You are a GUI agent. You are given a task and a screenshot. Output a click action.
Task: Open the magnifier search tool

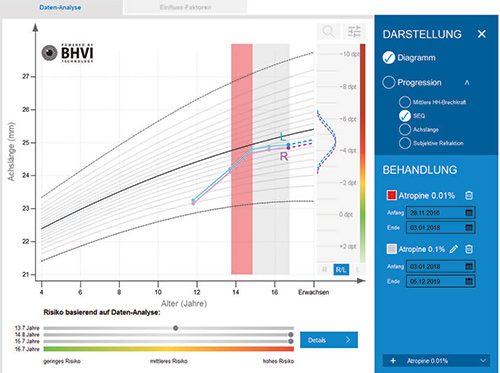point(328,32)
